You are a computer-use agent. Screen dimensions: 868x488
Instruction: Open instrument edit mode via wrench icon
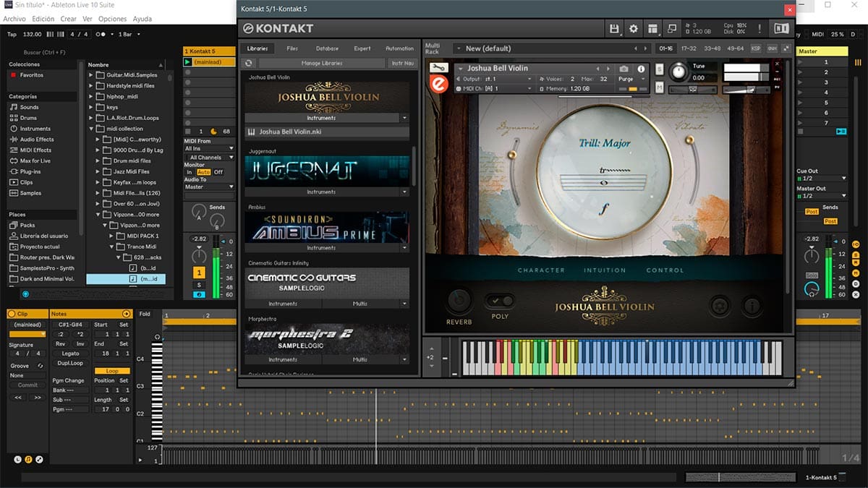point(438,68)
